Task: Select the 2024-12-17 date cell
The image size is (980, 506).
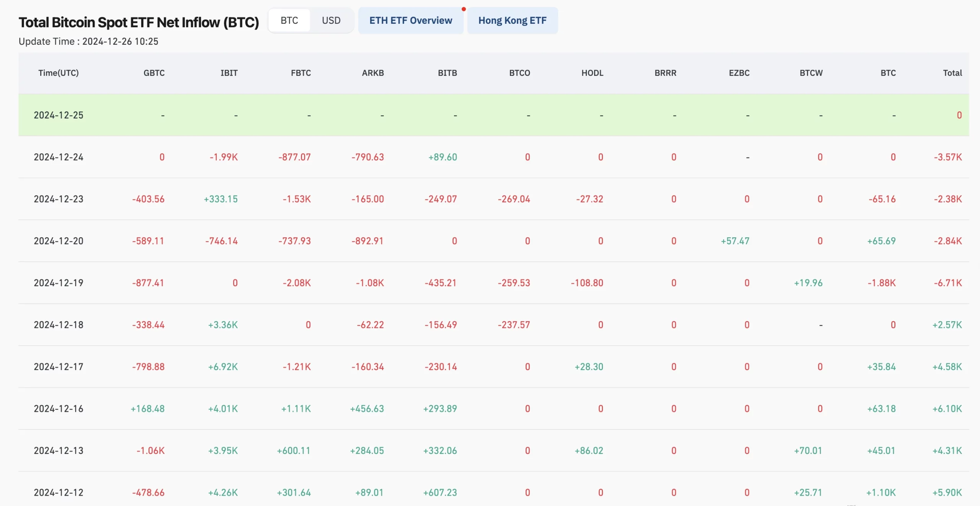Action: pyautogui.click(x=59, y=367)
